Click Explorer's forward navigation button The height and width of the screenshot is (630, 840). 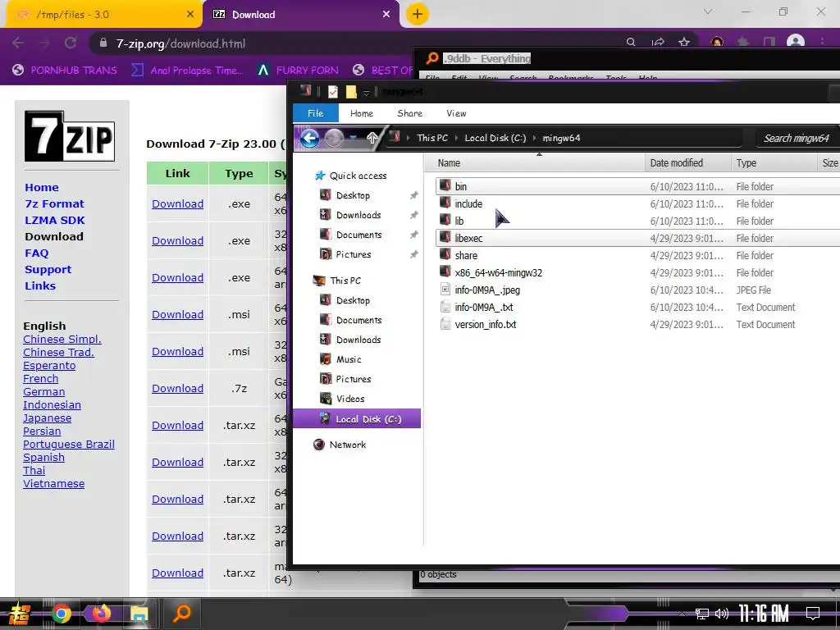point(335,138)
